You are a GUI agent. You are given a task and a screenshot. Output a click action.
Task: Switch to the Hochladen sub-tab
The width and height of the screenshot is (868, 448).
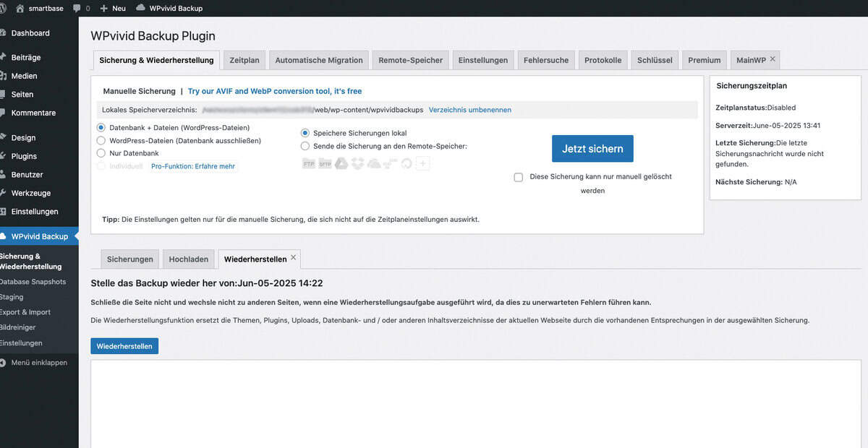(x=189, y=259)
